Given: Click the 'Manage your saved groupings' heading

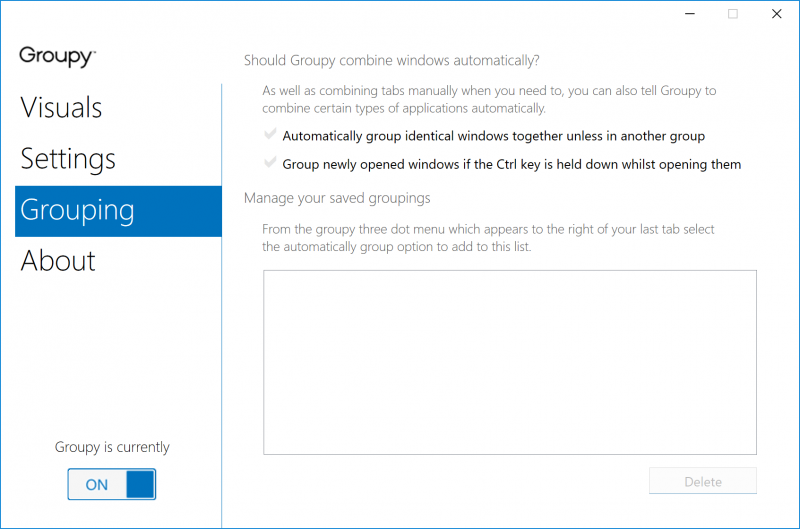Looking at the screenshot, I should (337, 198).
